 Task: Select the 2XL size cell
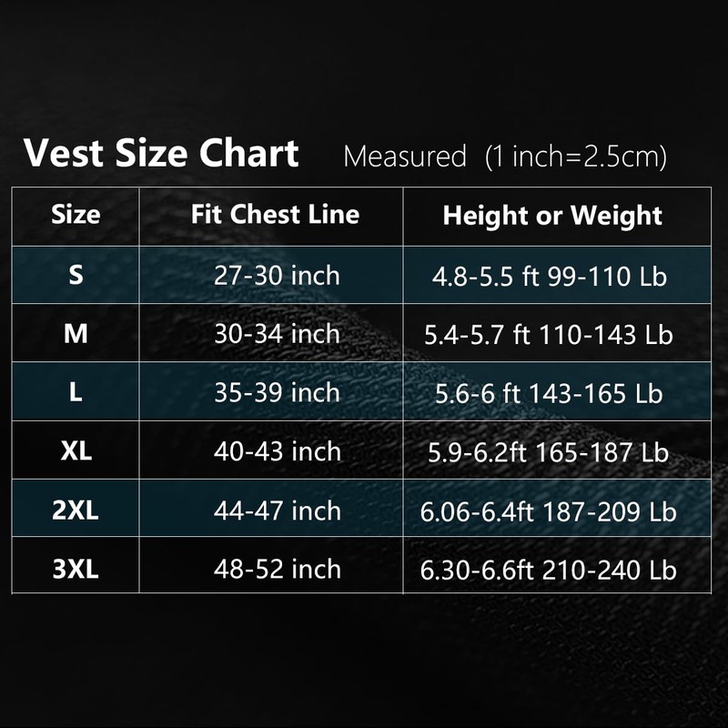(x=76, y=511)
